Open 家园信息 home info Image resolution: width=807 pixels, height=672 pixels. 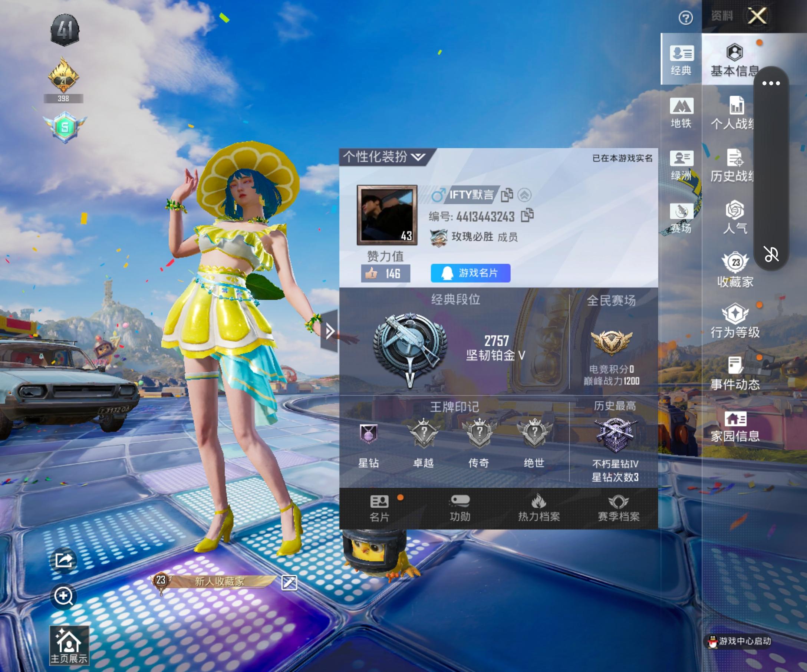click(x=735, y=426)
